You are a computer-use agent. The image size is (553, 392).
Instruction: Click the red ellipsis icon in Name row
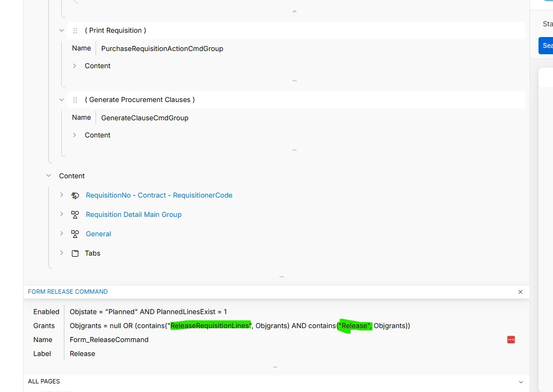tap(511, 339)
